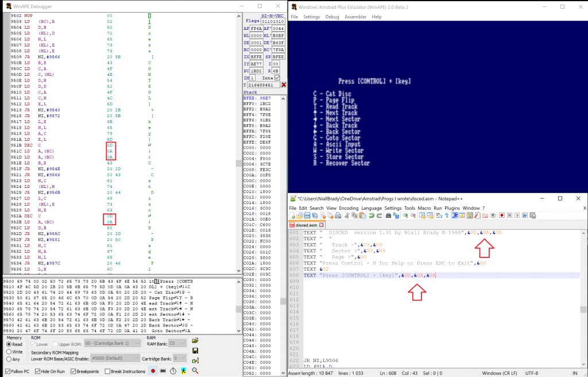The width and height of the screenshot is (588, 377).
Task: Click Monitoring eye icon in Notepad++
Action: (493, 216)
